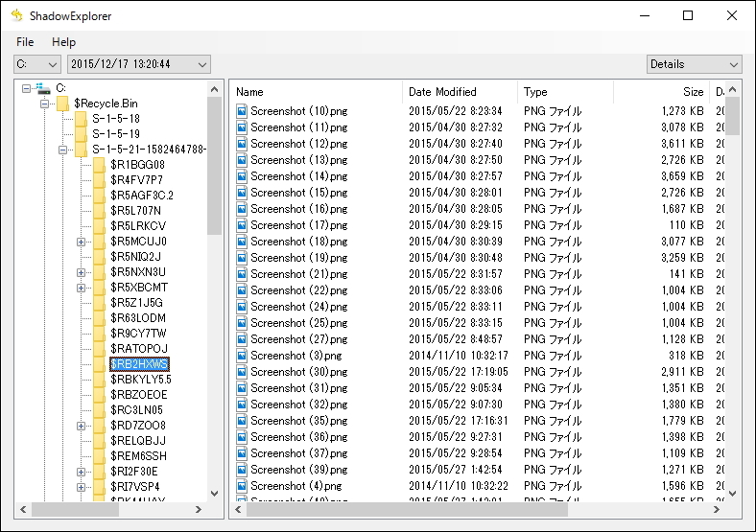Viewport: 756px width, 532px height.
Task: Open the Help menu
Action: [x=63, y=42]
